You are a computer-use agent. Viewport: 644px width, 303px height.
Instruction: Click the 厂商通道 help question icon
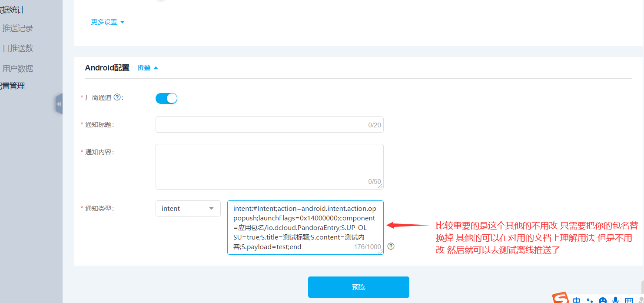pyautogui.click(x=117, y=98)
